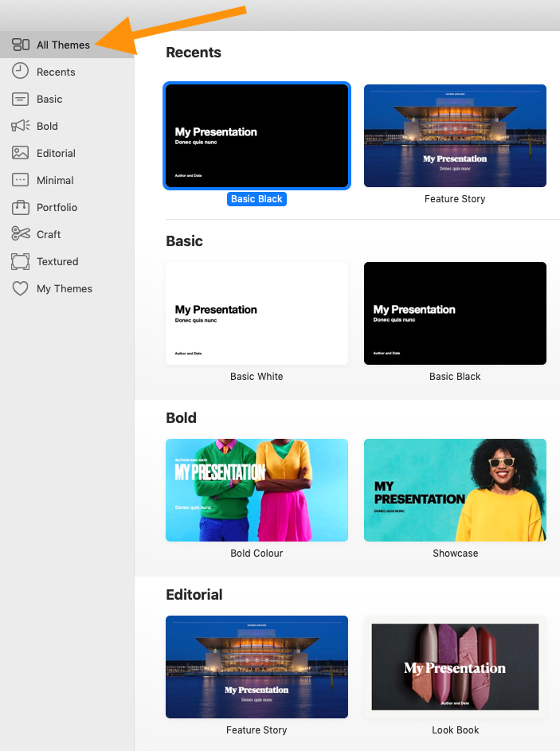Screen dimensions: 560x751
Task: Click the Textured frame icon
Action: pyautogui.click(x=20, y=261)
